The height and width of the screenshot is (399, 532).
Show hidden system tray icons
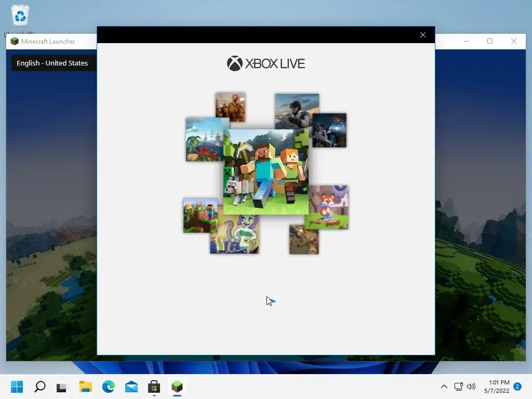(444, 387)
